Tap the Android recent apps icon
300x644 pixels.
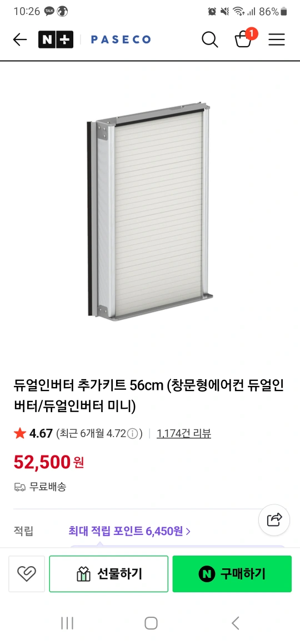67,623
